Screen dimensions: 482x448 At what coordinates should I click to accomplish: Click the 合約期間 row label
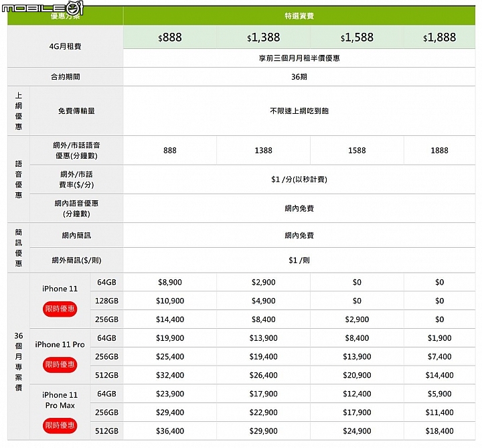coord(65,77)
